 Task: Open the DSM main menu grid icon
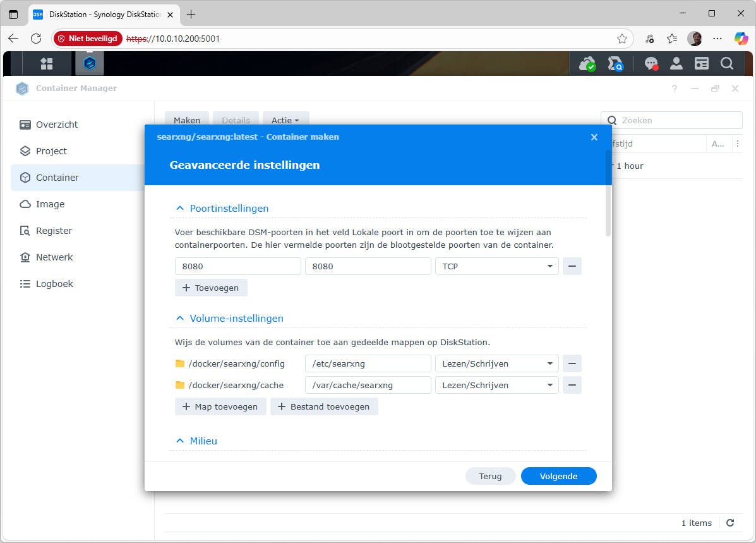coord(46,64)
